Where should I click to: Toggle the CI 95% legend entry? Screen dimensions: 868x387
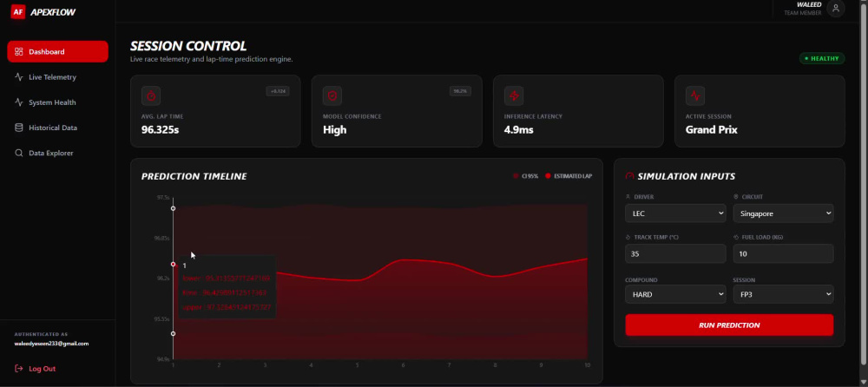[x=525, y=176]
